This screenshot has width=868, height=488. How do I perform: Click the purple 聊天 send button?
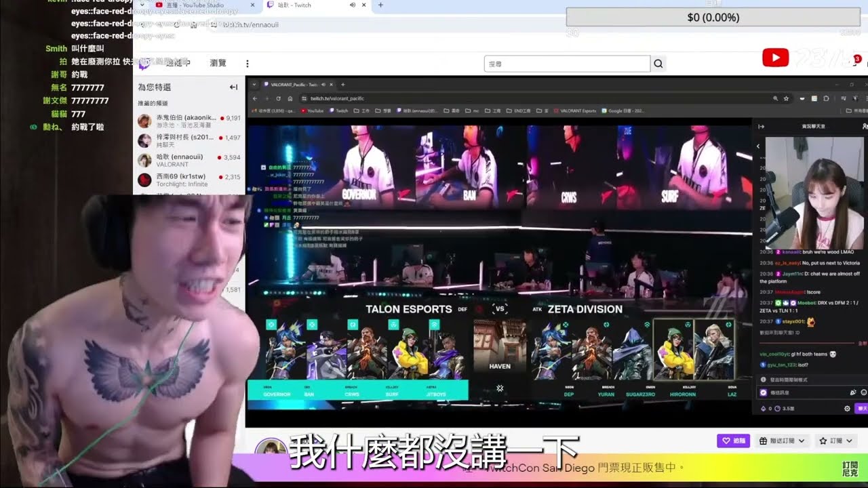[x=862, y=408]
